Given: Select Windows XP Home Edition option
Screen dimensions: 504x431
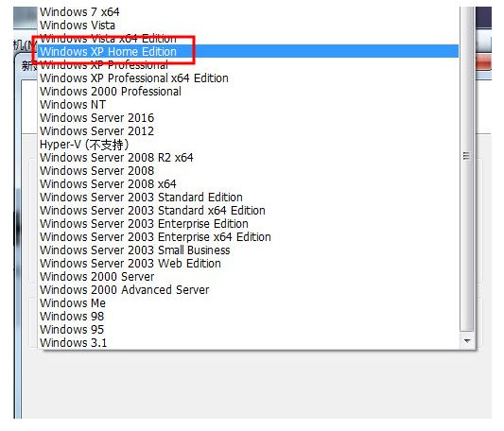Looking at the screenshot, I should tap(248, 51).
